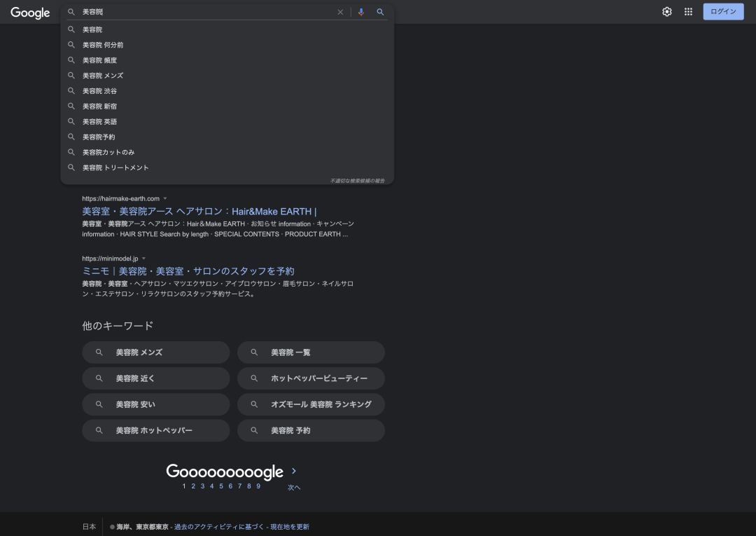The image size is (756, 536).
Task: Go to results page 5
Action: (221, 486)
